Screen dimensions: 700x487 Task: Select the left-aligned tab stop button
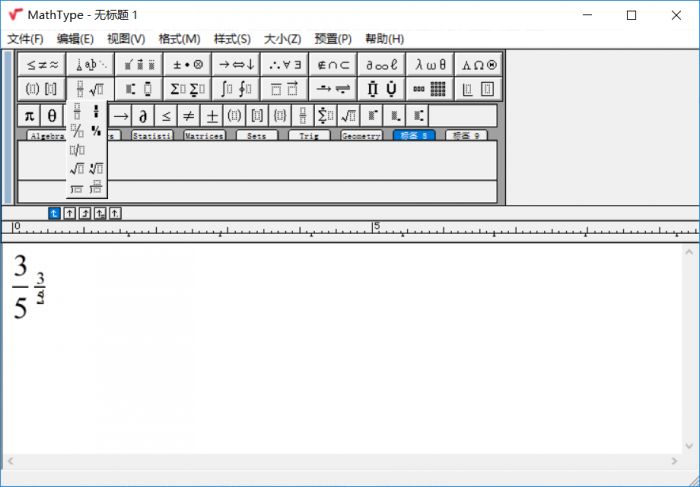54,213
